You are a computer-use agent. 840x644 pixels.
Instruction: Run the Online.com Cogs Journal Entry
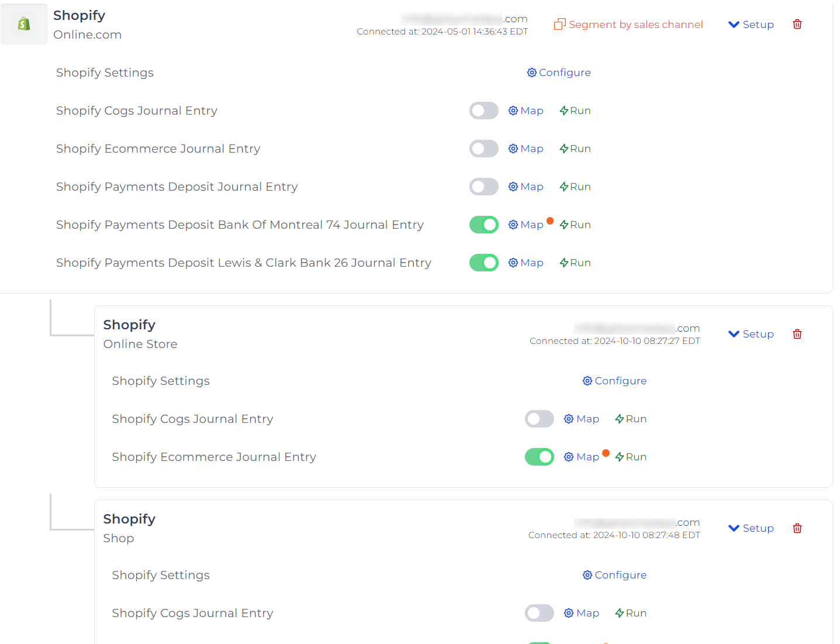(575, 111)
